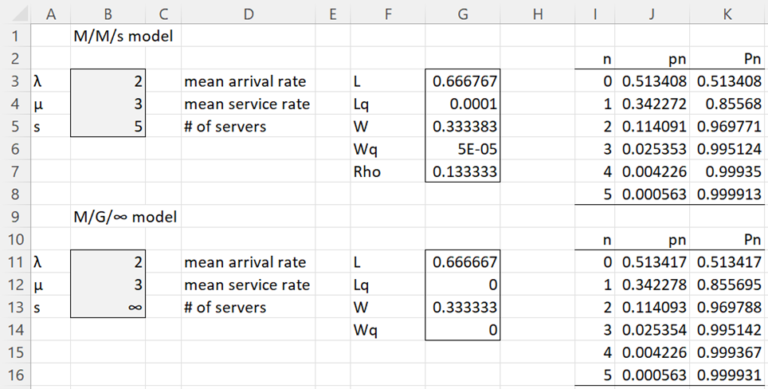This screenshot has height=389, width=768.
Task: Select row header 8
Action: 15,194
